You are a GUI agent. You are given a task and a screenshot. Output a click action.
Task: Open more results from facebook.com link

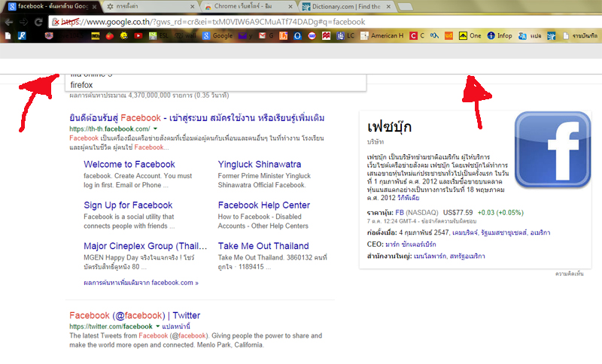(141, 283)
